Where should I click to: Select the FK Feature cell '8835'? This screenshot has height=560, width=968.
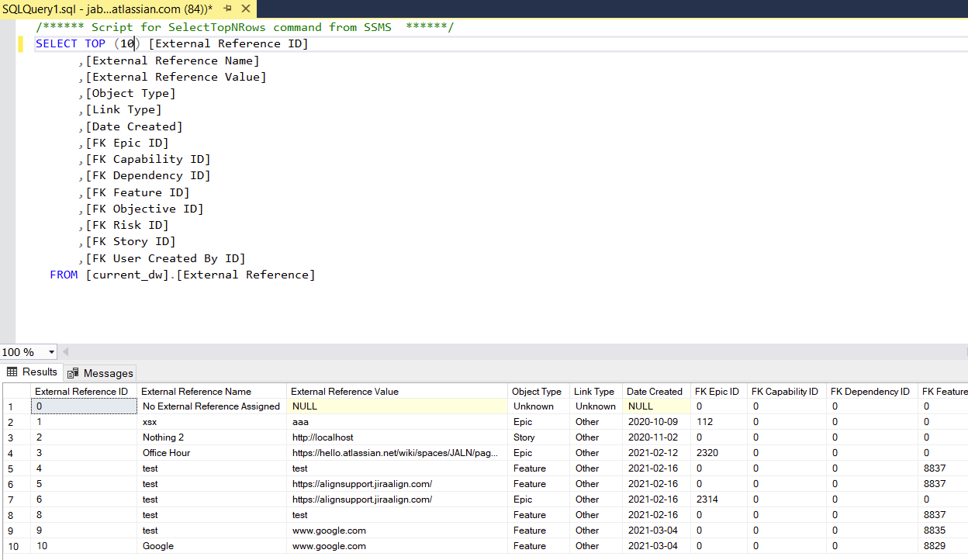(942, 531)
